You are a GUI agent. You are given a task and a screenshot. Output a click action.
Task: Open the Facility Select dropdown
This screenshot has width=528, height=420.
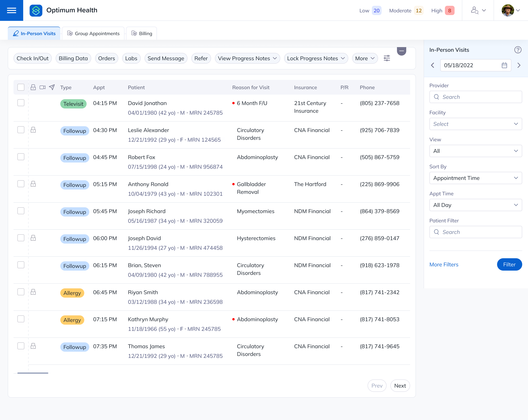(475, 124)
